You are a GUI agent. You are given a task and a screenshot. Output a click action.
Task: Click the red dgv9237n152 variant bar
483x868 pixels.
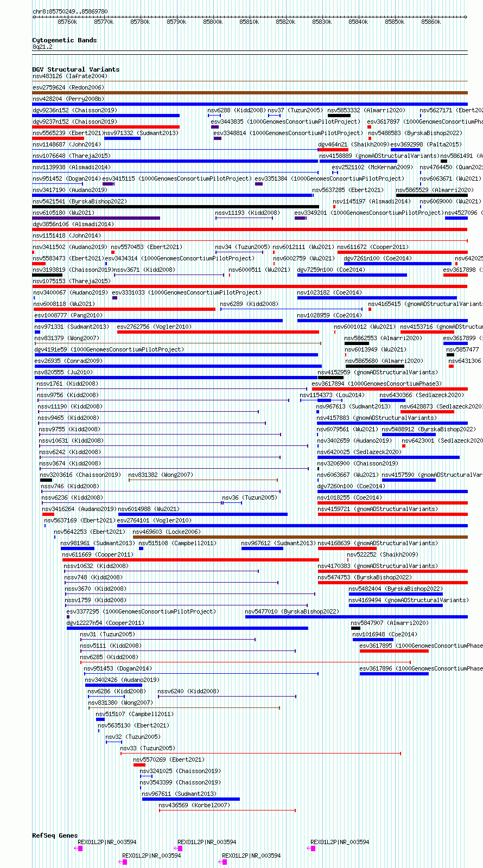(x=106, y=127)
